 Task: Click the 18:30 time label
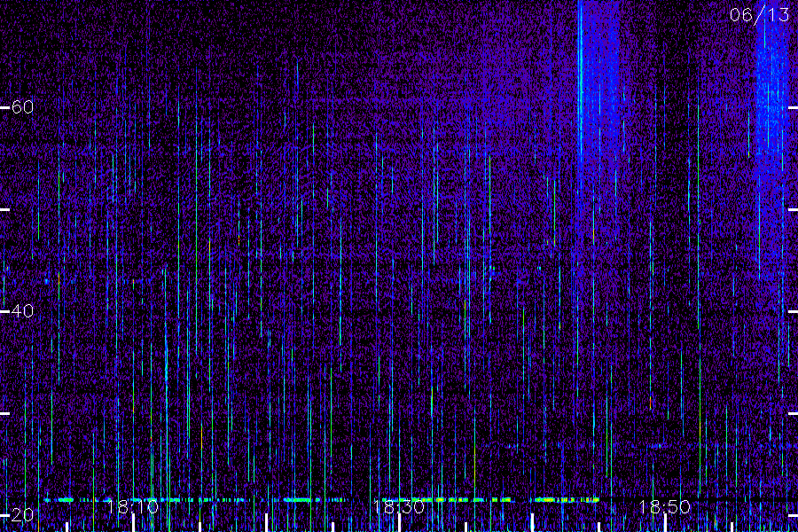[398, 507]
